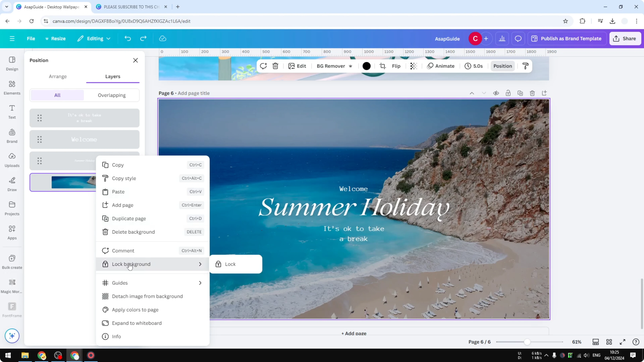Expand the Lock background submenu
The image size is (644, 362).
200,264
